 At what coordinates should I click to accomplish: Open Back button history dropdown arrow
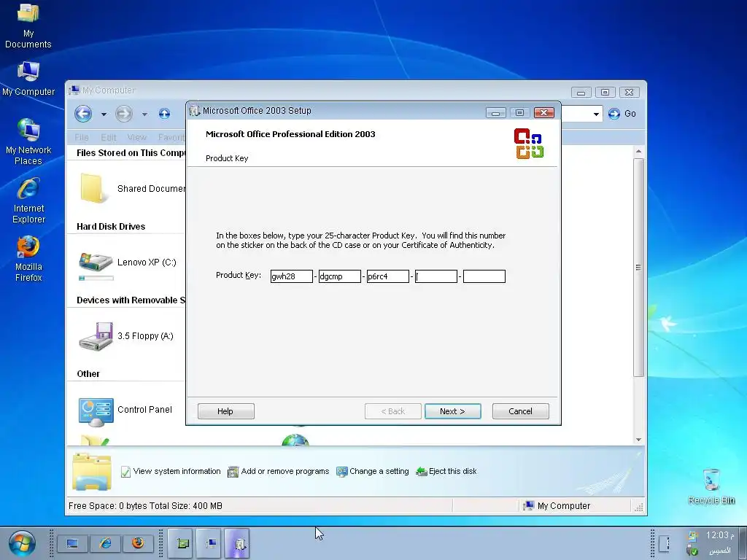pos(104,114)
